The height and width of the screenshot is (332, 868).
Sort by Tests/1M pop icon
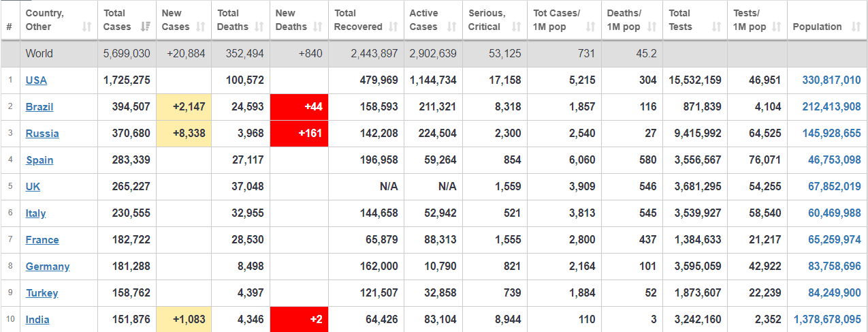tap(776, 27)
